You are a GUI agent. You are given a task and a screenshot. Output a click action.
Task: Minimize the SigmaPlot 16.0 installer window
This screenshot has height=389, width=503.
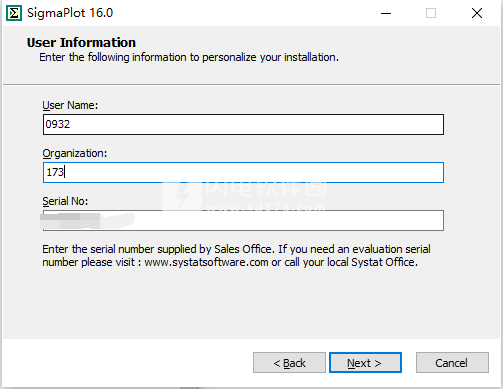click(x=386, y=13)
